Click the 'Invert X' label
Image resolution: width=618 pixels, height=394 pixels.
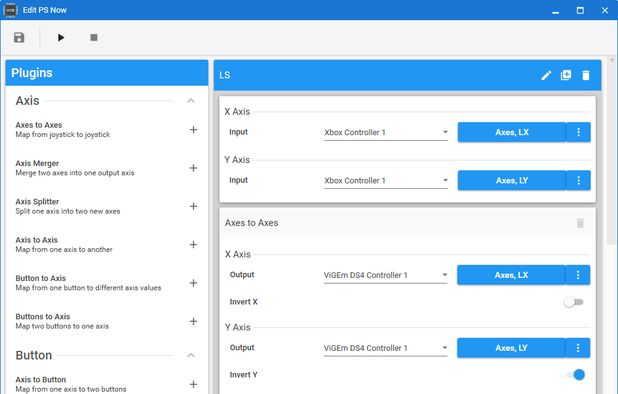[244, 302]
